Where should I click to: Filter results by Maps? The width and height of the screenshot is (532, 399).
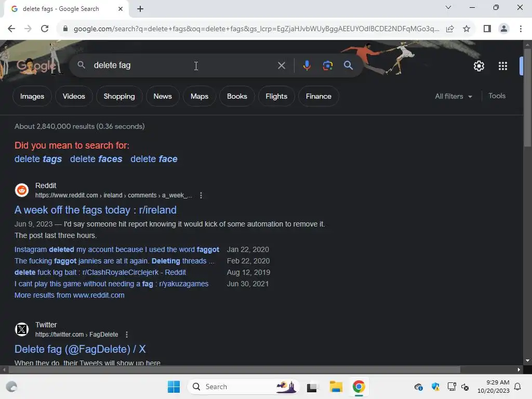(199, 96)
